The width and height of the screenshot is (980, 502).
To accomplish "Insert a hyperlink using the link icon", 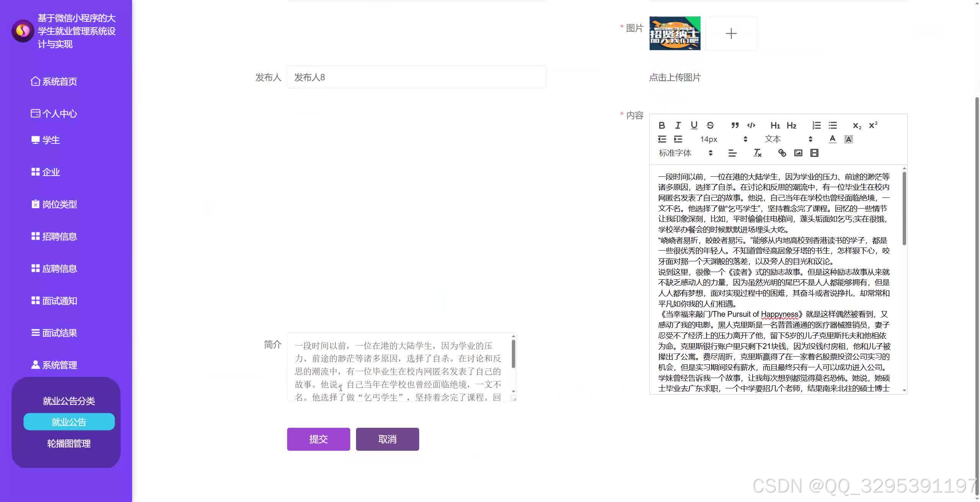I will coord(782,153).
